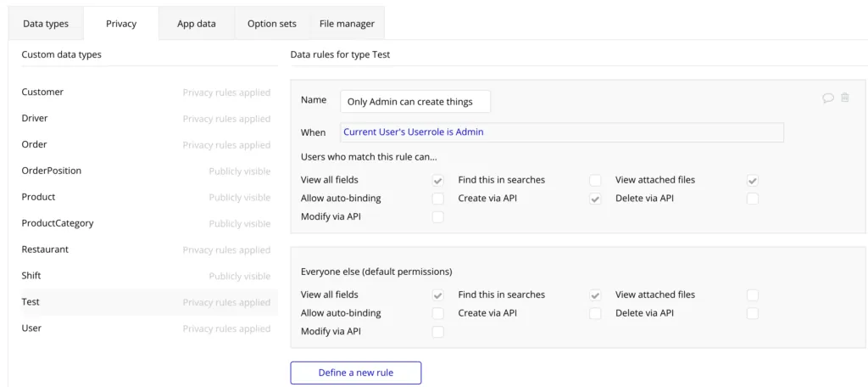868x387 pixels.
Task: Select the User data type
Action: point(149,328)
